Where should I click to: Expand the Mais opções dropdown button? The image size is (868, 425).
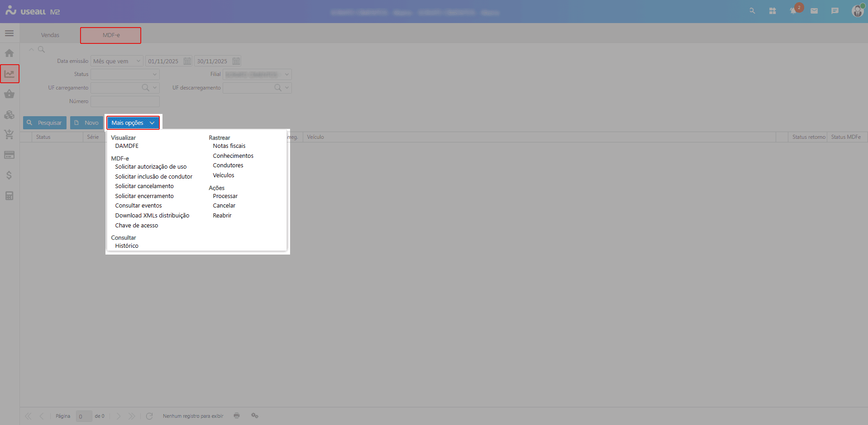[x=133, y=123]
